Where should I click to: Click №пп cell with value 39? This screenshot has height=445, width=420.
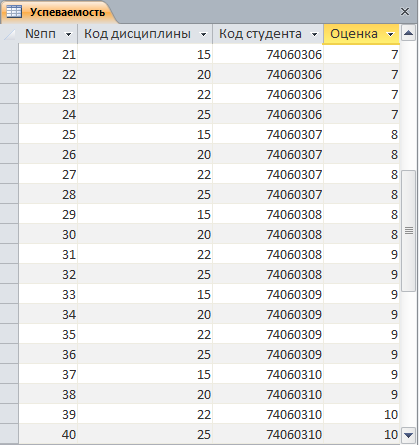click(48, 414)
